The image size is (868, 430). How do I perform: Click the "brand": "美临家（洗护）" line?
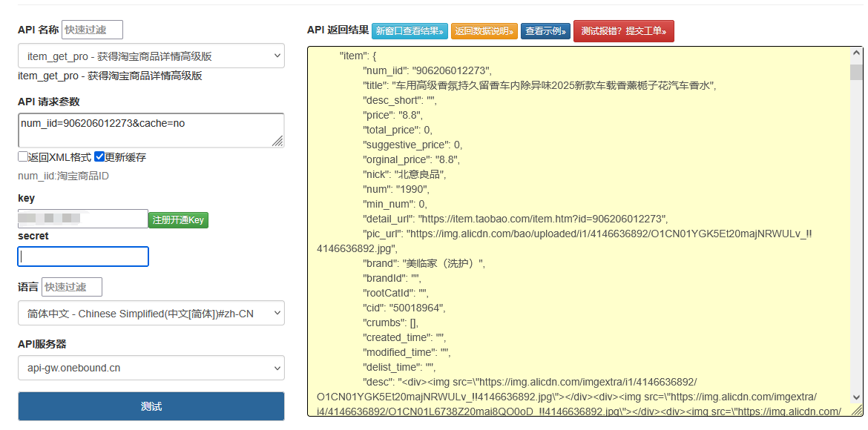tap(424, 263)
